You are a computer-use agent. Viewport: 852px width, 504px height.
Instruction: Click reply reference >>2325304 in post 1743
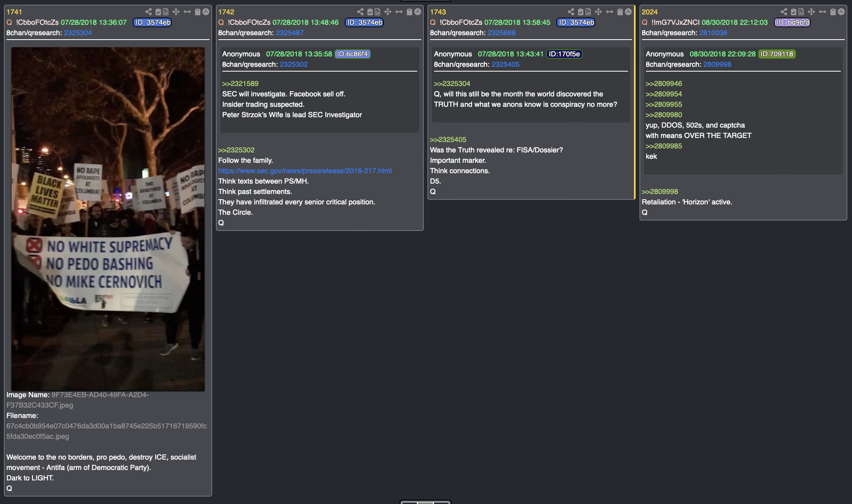tap(452, 84)
